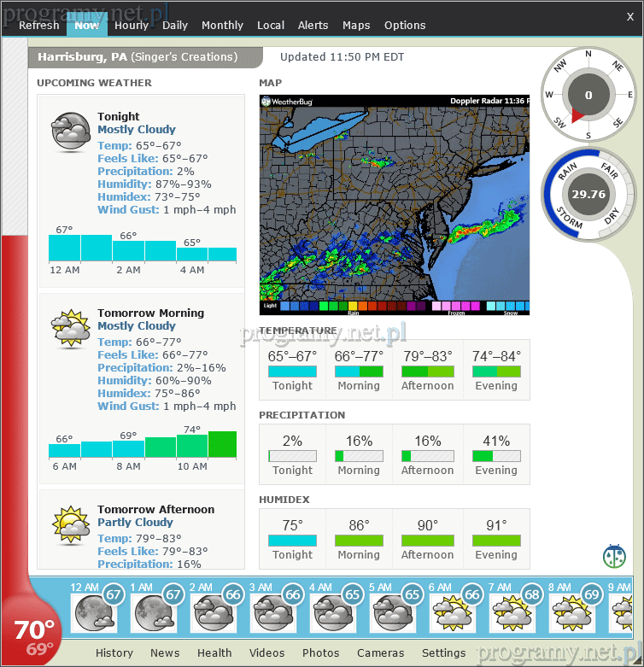The height and width of the screenshot is (667, 644).
Task: Click the Tonight mostly cloudy moon icon
Action: [x=71, y=132]
